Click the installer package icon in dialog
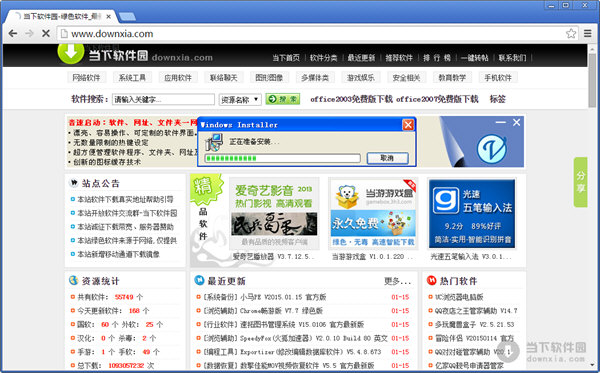 214,142
